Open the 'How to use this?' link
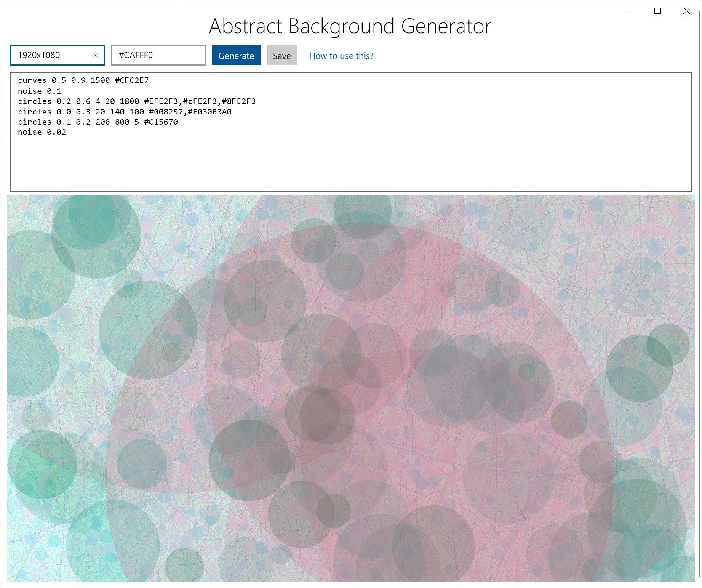This screenshot has width=702, height=588. tap(341, 56)
